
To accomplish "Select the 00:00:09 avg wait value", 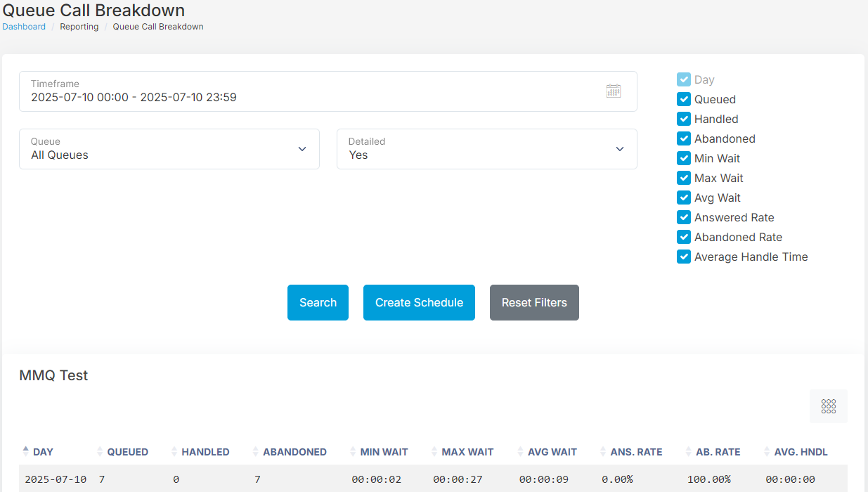I will point(544,479).
